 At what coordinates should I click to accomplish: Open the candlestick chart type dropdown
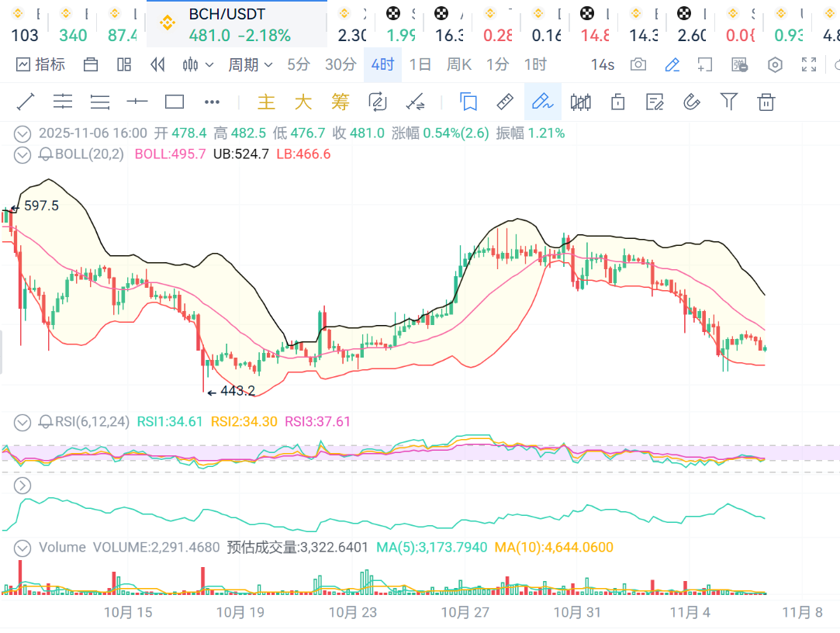pyautogui.click(x=198, y=65)
